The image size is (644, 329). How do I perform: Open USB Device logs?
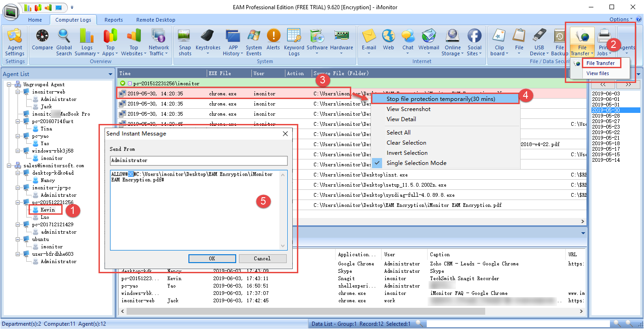point(540,42)
